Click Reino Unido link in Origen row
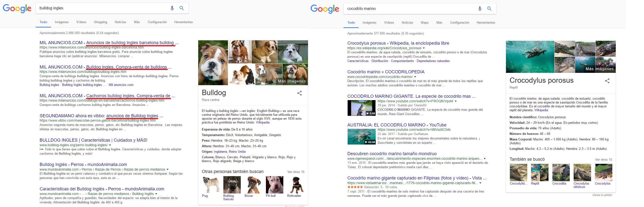Image resolution: width=644 pixels, height=207 pixels. (x=237, y=152)
